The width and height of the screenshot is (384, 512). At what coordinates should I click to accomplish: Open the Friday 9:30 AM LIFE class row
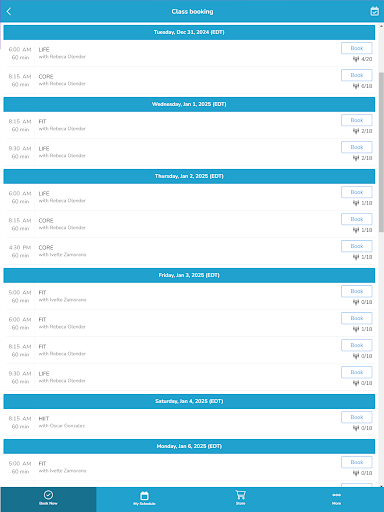click(x=189, y=377)
